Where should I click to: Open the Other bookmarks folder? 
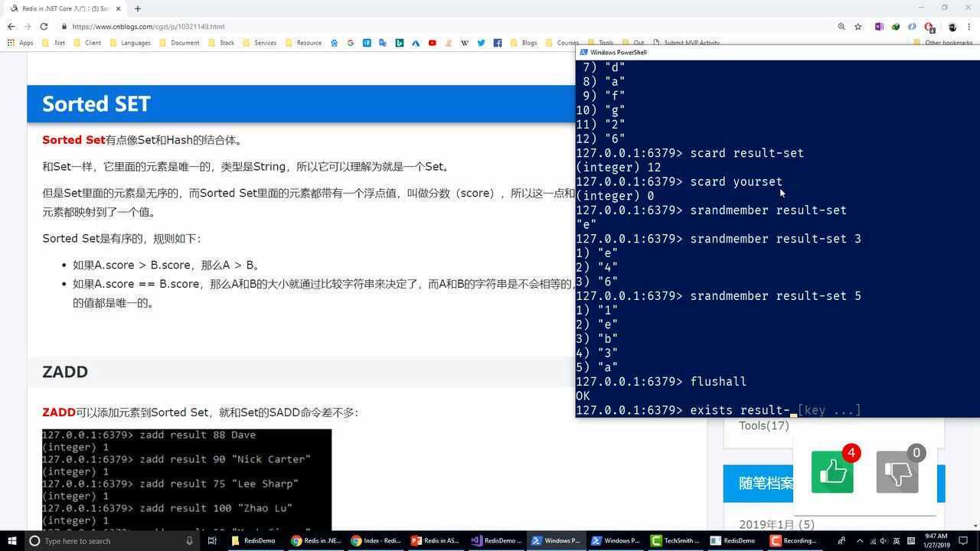(x=942, y=43)
